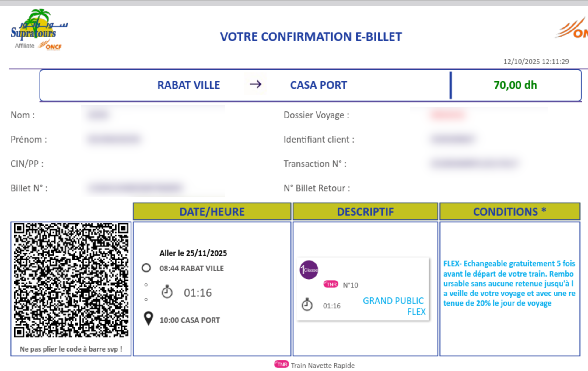The width and height of the screenshot is (588, 371).
Task: Click the TNR legend badge at the bottom
Action: tap(282, 364)
